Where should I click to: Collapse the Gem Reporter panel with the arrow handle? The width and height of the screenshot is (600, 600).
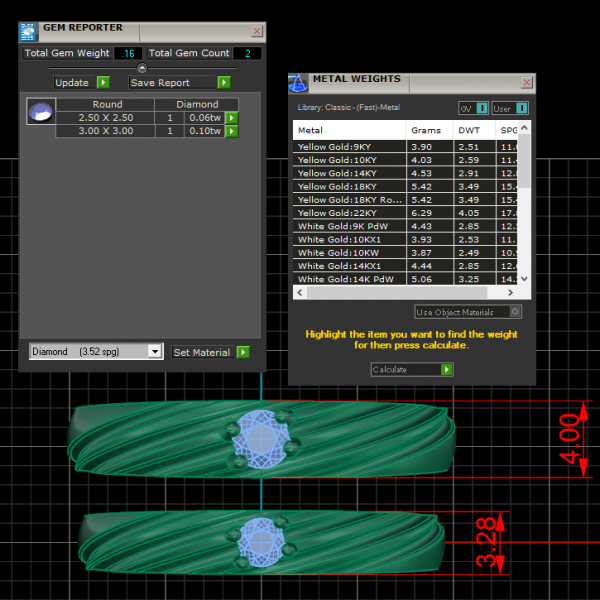[141, 68]
